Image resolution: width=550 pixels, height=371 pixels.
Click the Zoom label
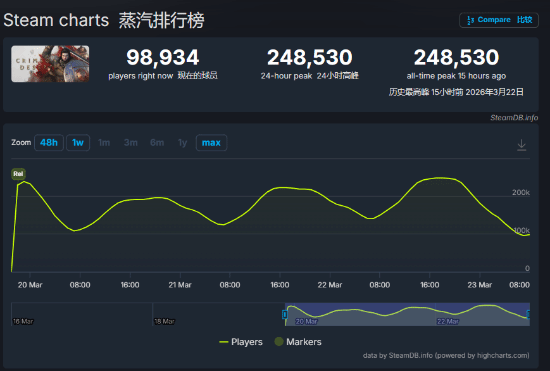point(21,142)
